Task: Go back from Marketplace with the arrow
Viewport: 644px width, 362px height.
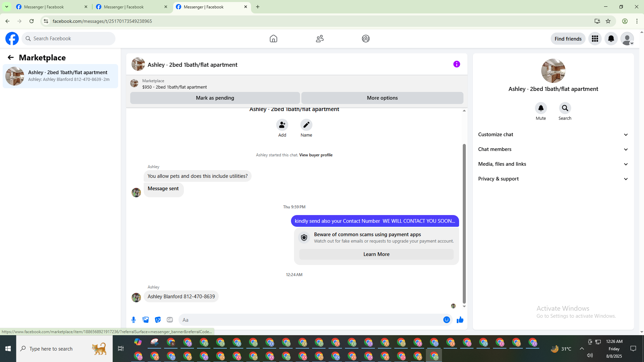Action: 11,58
